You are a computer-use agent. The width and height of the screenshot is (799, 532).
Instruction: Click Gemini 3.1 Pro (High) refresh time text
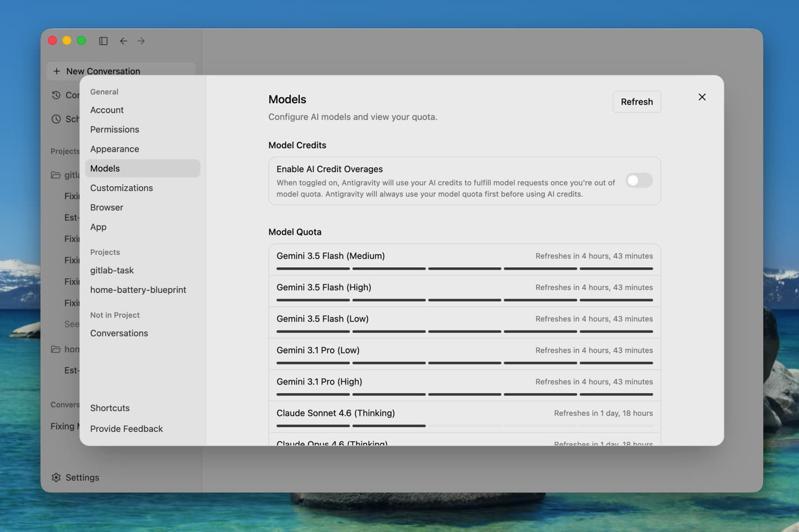[x=594, y=381]
